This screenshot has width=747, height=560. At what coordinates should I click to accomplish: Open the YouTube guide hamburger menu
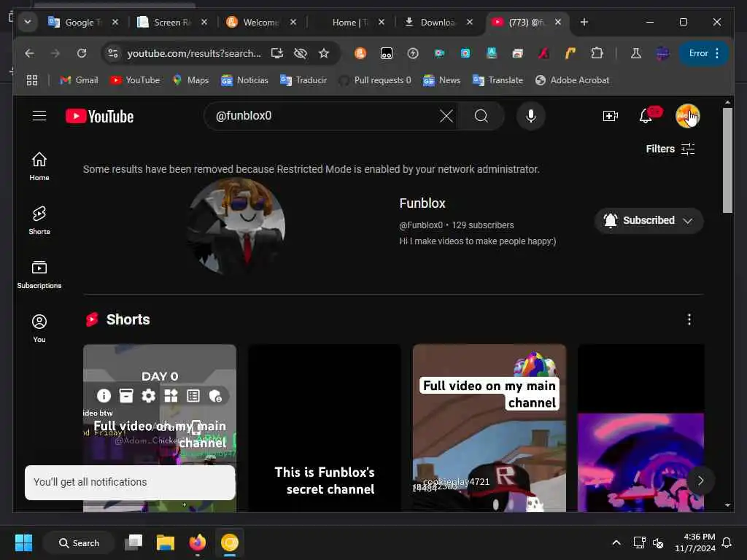[x=39, y=116]
